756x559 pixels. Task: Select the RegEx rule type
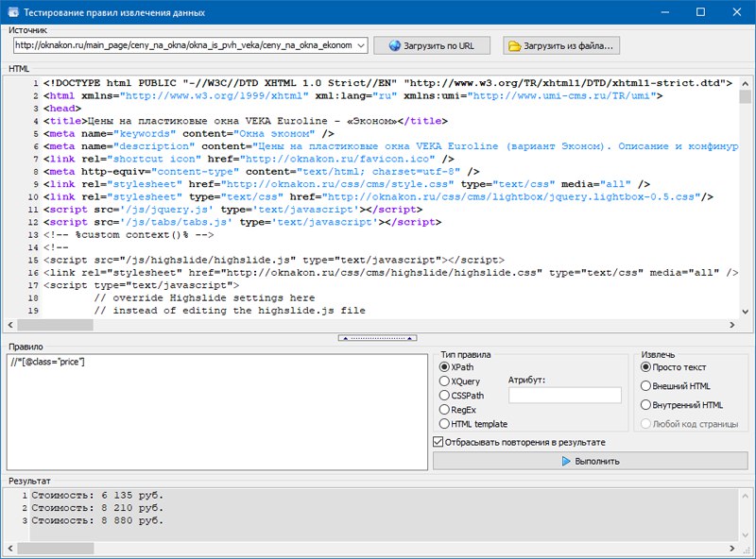click(x=458, y=410)
